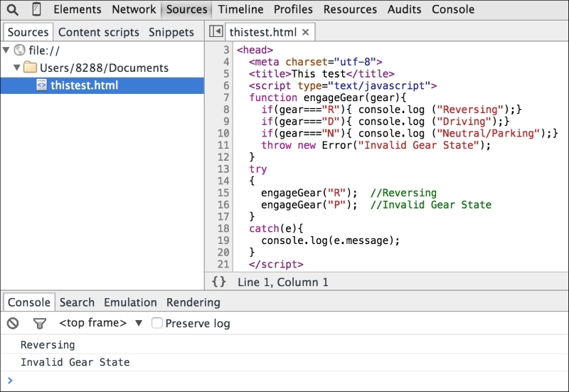Set breakpoint on line number 7

tap(226, 97)
